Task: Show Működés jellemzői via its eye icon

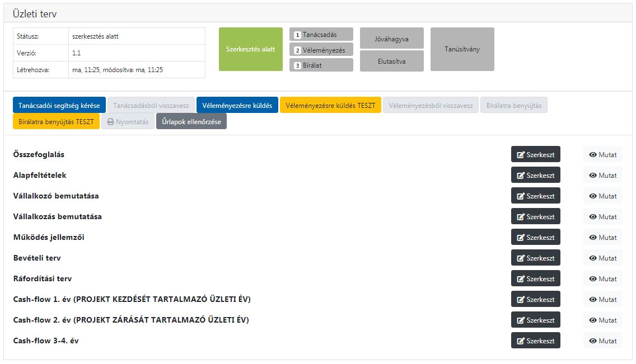Action: (593, 238)
